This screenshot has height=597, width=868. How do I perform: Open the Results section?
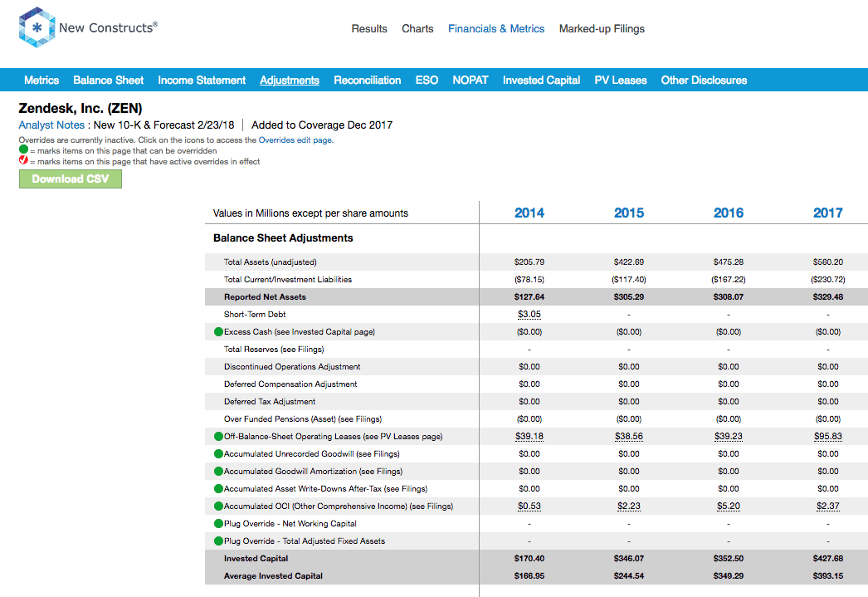coord(369,29)
